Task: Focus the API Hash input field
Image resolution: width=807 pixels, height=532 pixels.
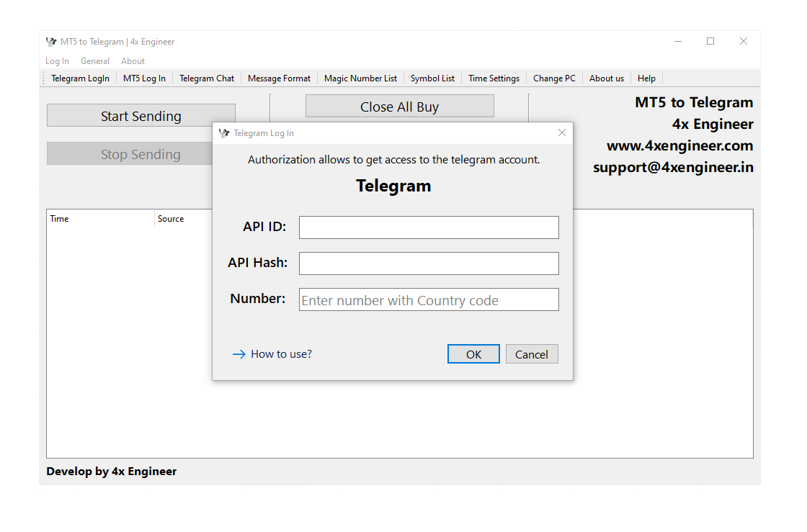Action: click(429, 263)
